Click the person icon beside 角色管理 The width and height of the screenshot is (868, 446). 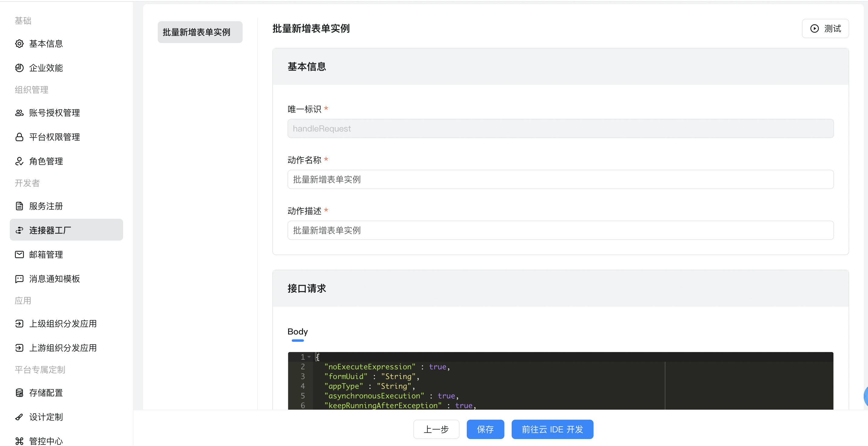pos(19,161)
